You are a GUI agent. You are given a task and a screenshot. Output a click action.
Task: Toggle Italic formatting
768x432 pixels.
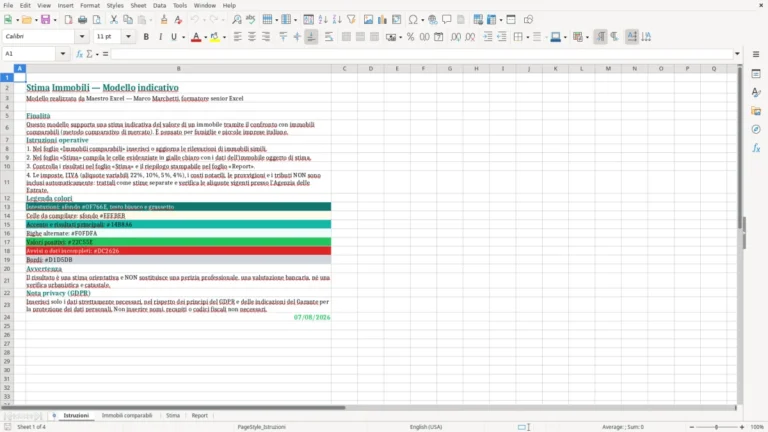[160, 37]
